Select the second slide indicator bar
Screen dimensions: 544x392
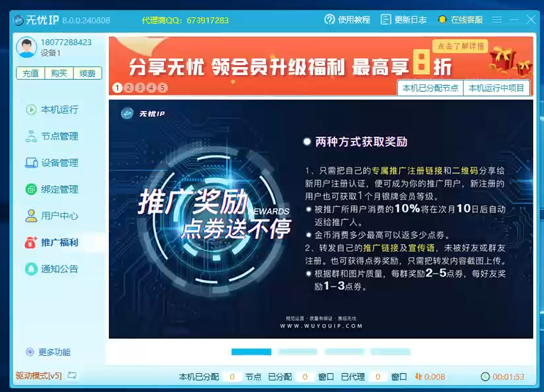click(x=298, y=352)
